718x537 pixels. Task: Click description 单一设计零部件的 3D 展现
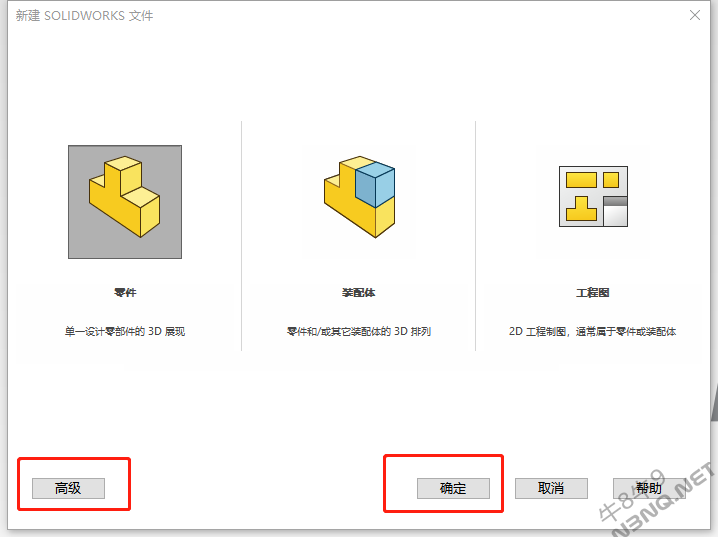coord(125,331)
